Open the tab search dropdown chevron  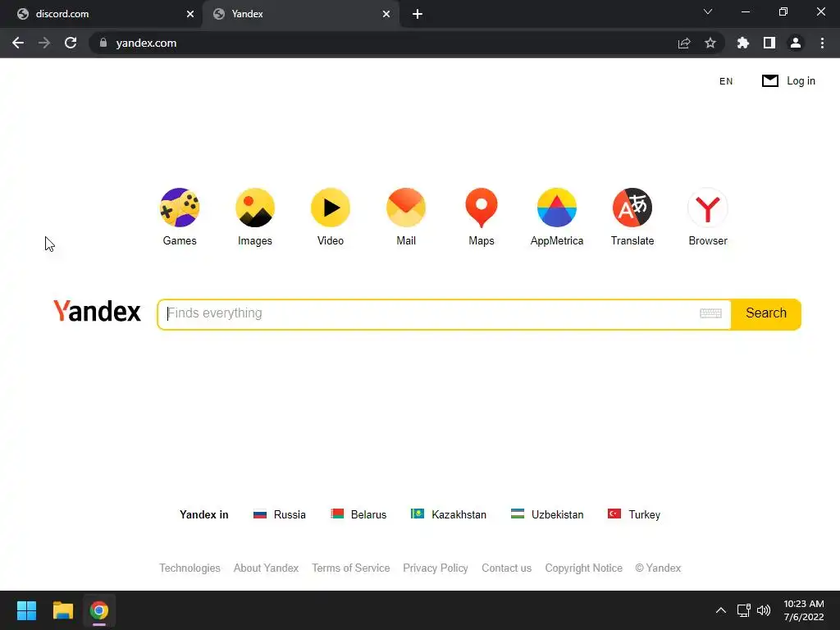[708, 11]
